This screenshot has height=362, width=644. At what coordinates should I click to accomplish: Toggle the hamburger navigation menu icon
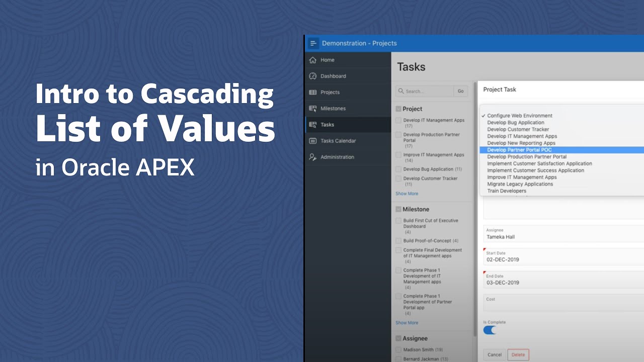[313, 43]
